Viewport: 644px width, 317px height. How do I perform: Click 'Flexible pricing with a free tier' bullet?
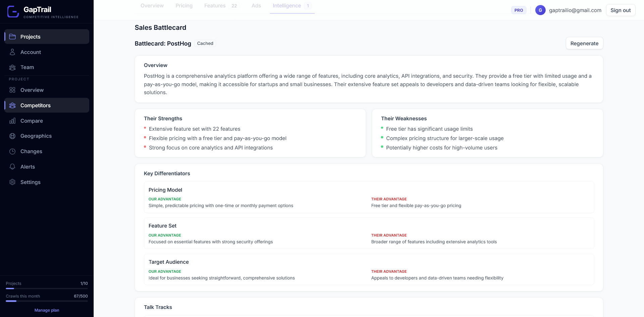(x=217, y=138)
